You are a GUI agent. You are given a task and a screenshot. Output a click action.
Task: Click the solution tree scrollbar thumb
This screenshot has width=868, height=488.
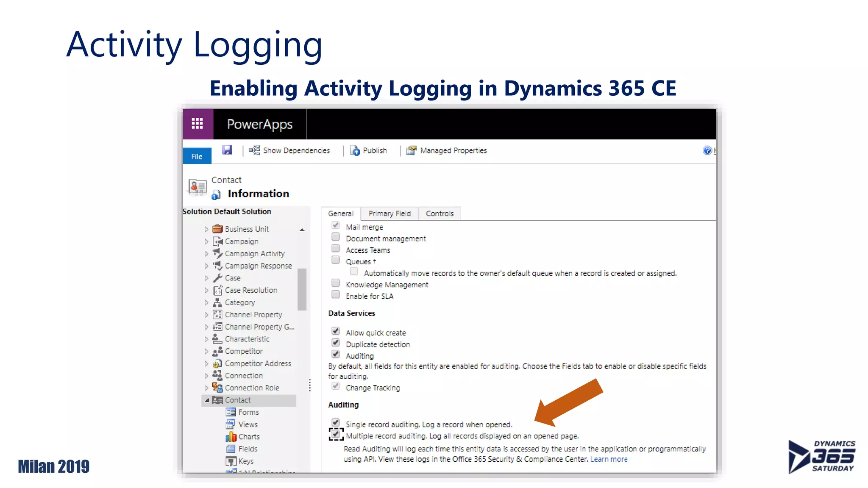[x=302, y=289]
